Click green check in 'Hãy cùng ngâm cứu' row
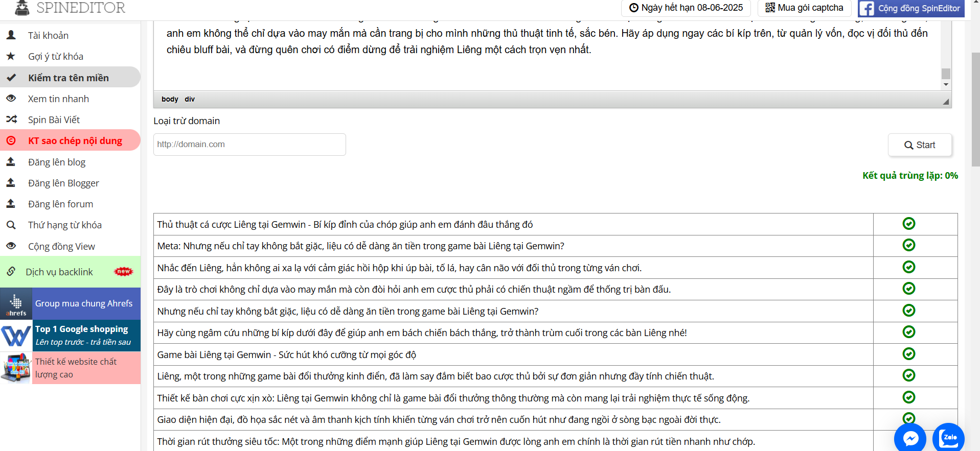980x451 pixels. tap(909, 332)
